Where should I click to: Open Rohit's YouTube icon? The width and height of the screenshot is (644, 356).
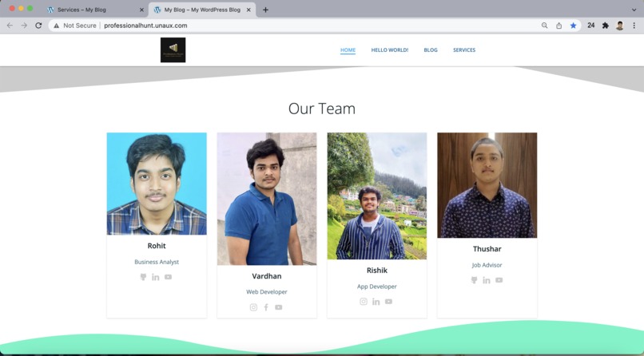pyautogui.click(x=168, y=277)
